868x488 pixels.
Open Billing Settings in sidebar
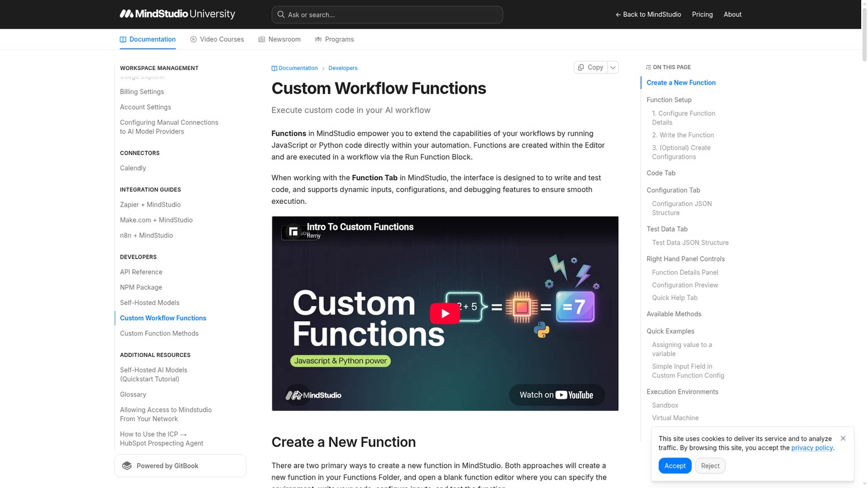142,92
